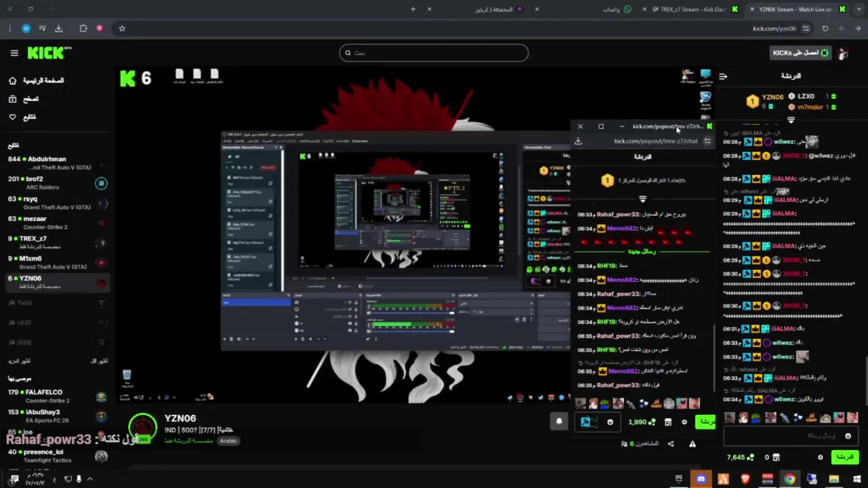The image size is (868, 488).
Task: Open presence_lol Teamfight Tactics channel
Action: click(56, 455)
